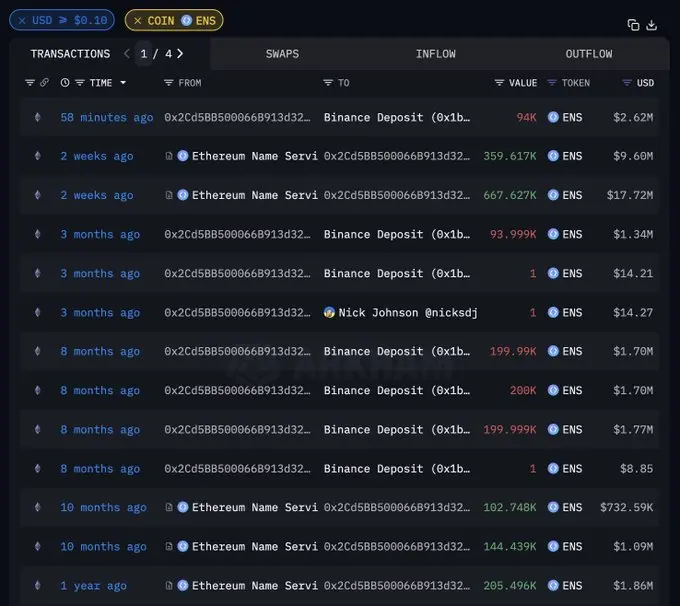Go to previous page of transactions
Screen dimensions: 680x606
127,54
